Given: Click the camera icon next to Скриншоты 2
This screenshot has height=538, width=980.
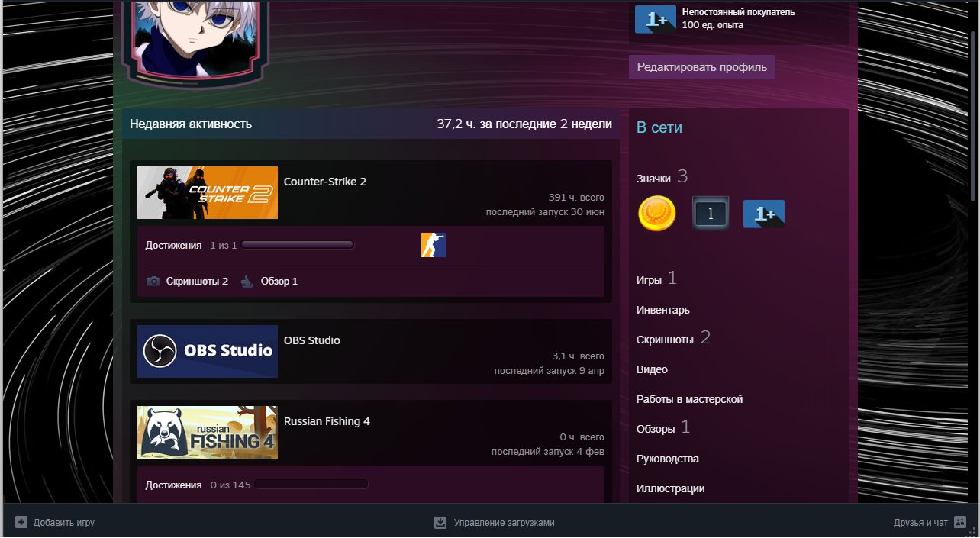Looking at the screenshot, I should point(153,281).
